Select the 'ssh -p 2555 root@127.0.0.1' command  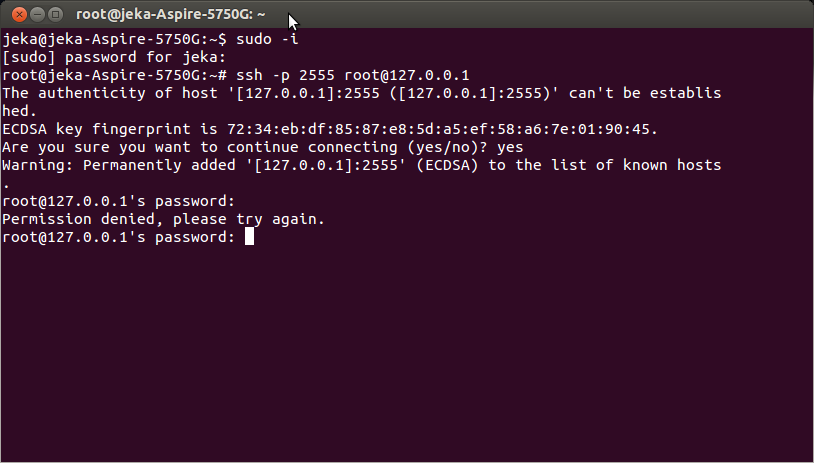(x=352, y=75)
